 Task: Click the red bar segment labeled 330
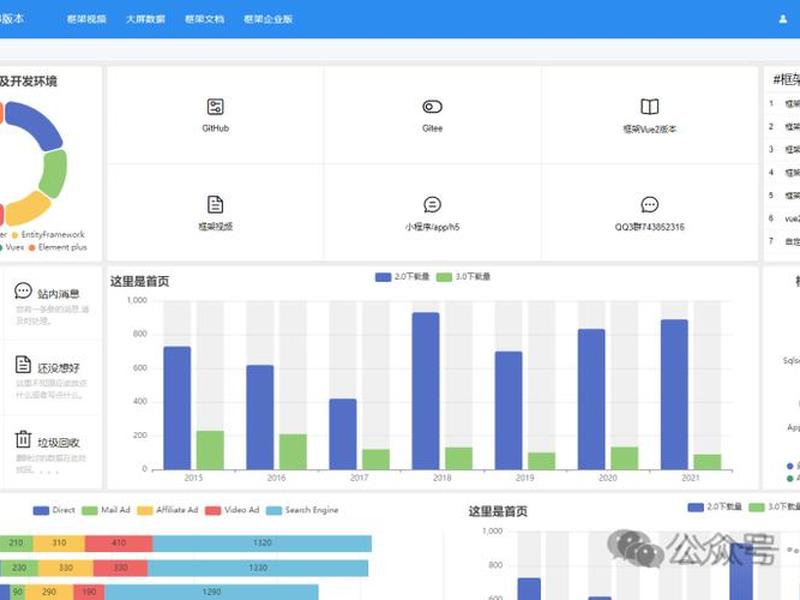120,568
